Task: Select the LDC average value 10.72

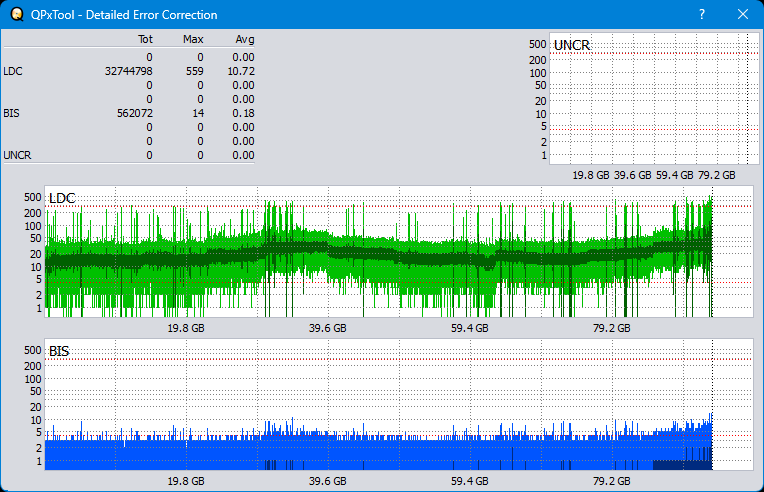Action: coord(241,71)
